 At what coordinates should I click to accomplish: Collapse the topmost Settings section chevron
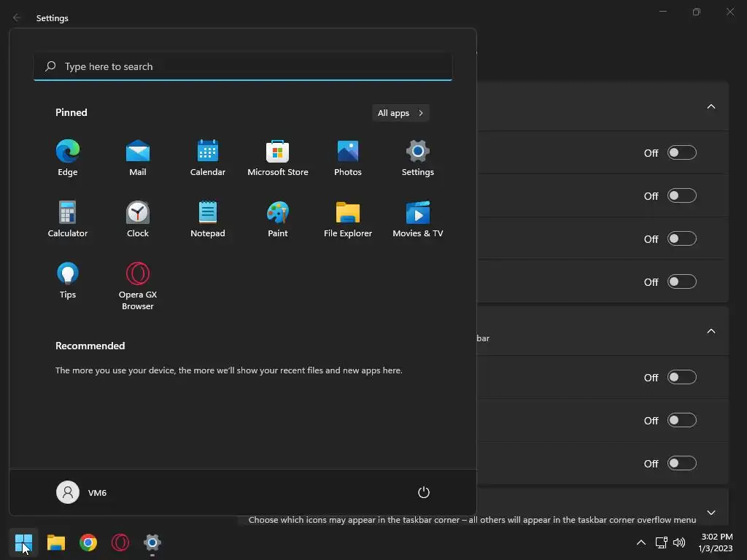tap(711, 106)
